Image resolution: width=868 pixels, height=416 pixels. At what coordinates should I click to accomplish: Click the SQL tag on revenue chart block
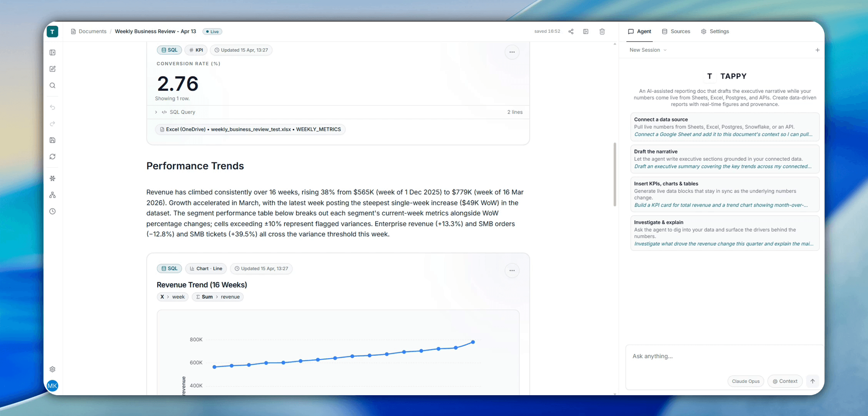point(169,268)
